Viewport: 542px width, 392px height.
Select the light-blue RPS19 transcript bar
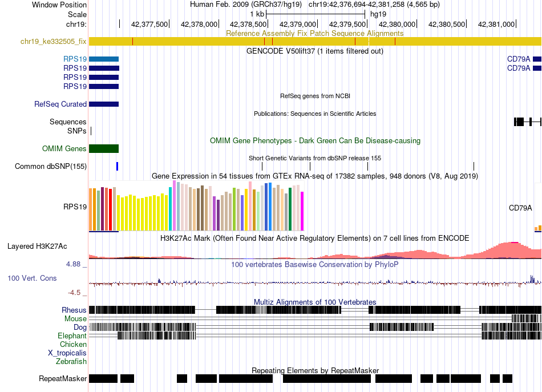point(104,59)
